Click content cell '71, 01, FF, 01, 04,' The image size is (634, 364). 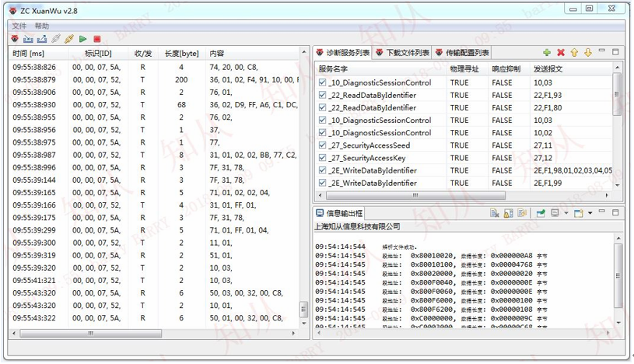coord(239,230)
